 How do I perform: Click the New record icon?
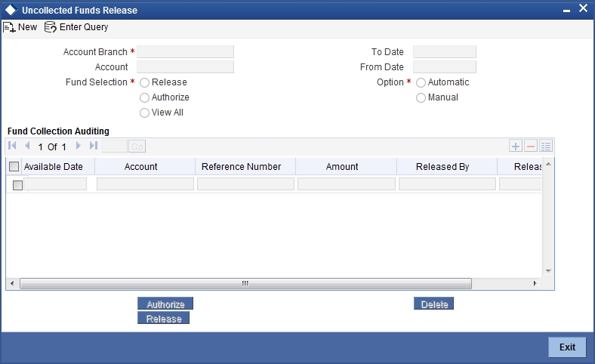pos(9,27)
